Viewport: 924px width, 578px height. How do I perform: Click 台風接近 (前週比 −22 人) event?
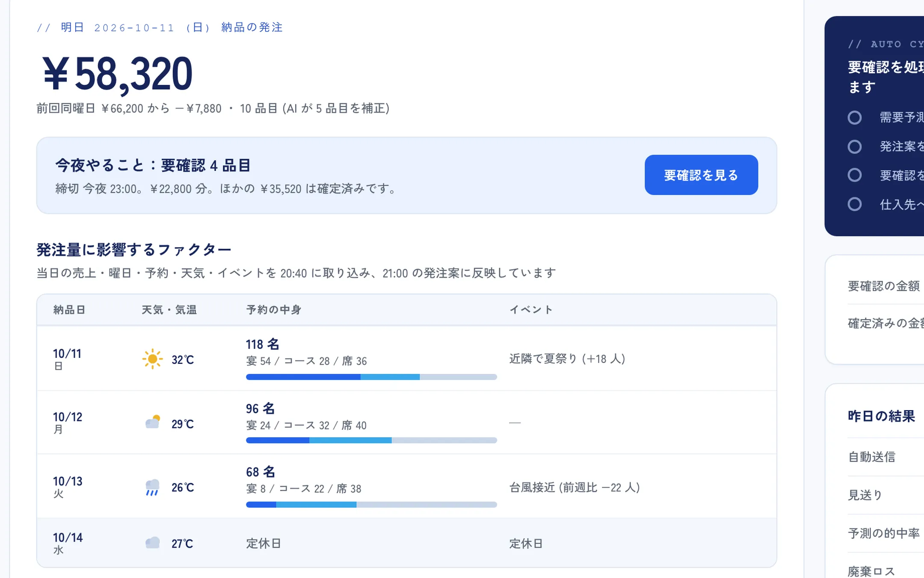click(x=575, y=487)
